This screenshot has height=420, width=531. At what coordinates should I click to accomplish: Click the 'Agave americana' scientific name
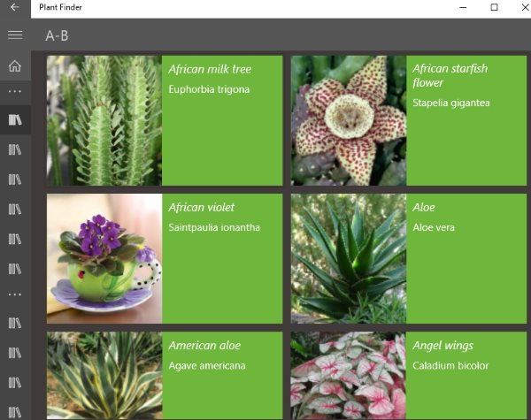pyautogui.click(x=207, y=365)
